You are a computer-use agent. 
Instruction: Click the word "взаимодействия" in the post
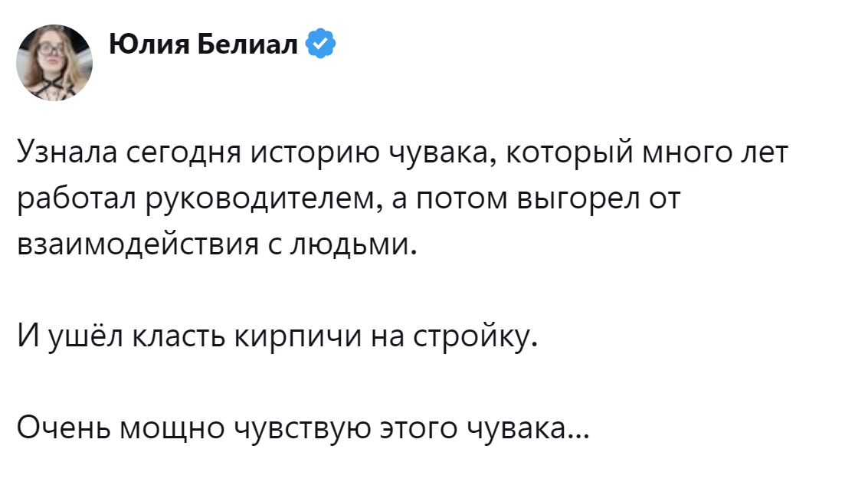click(x=120, y=244)
